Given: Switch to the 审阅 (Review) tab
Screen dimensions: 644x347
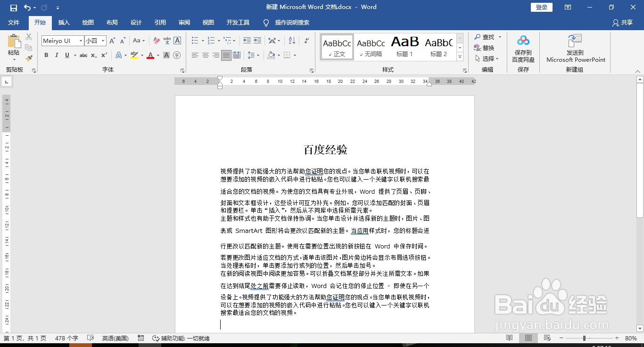Looking at the screenshot, I should [x=184, y=23].
